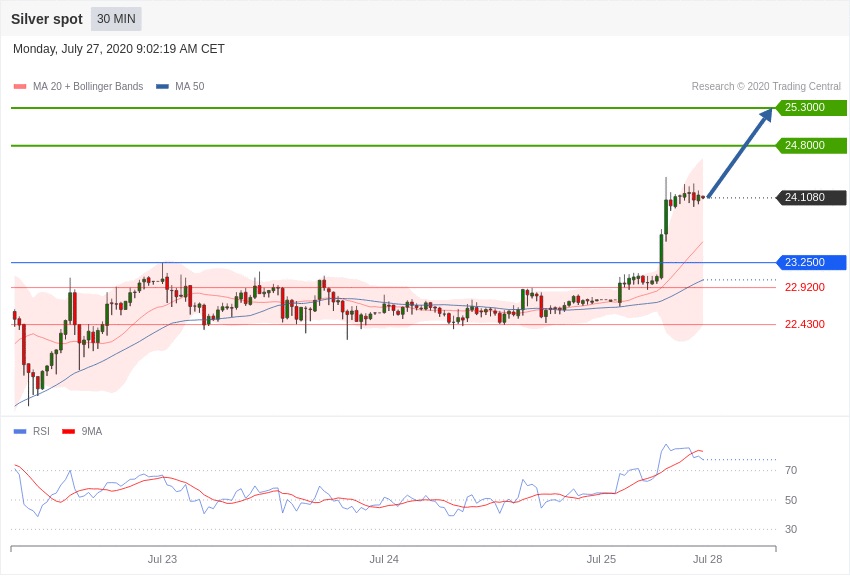Screen dimensions: 850x576
Task: Click the 30 MIN timeframe badge
Action: click(116, 19)
